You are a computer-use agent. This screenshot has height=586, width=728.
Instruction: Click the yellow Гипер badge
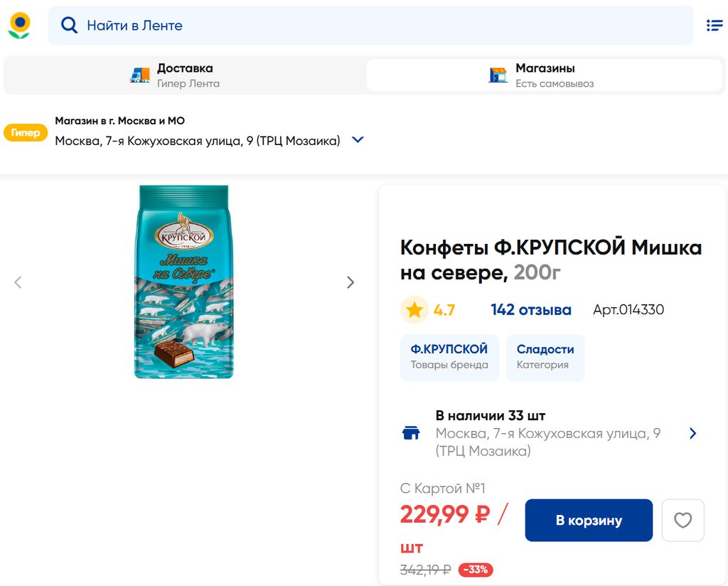click(26, 133)
